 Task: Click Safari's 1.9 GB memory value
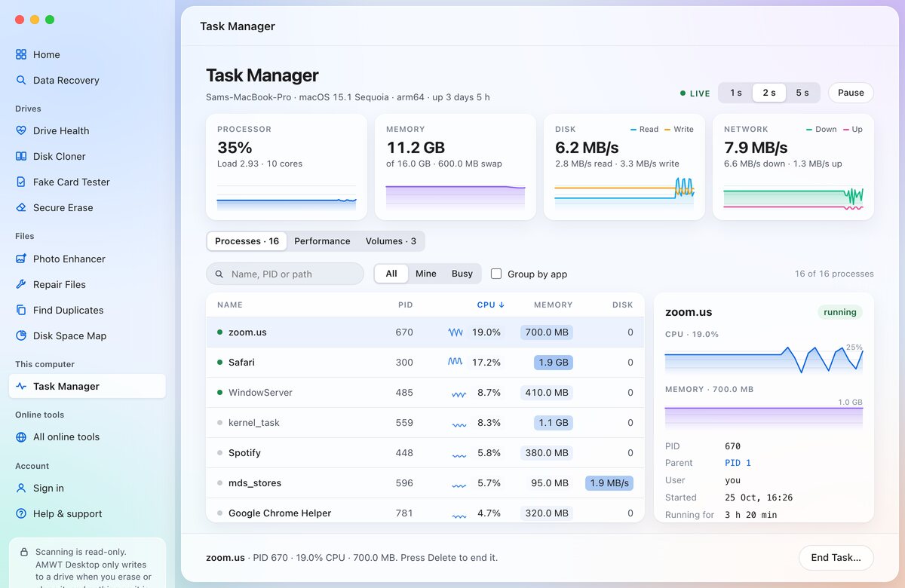(554, 363)
